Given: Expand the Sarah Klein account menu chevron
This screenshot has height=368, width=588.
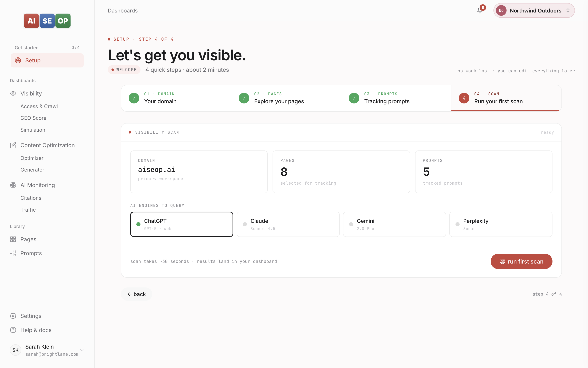Looking at the screenshot, I should 82,350.
